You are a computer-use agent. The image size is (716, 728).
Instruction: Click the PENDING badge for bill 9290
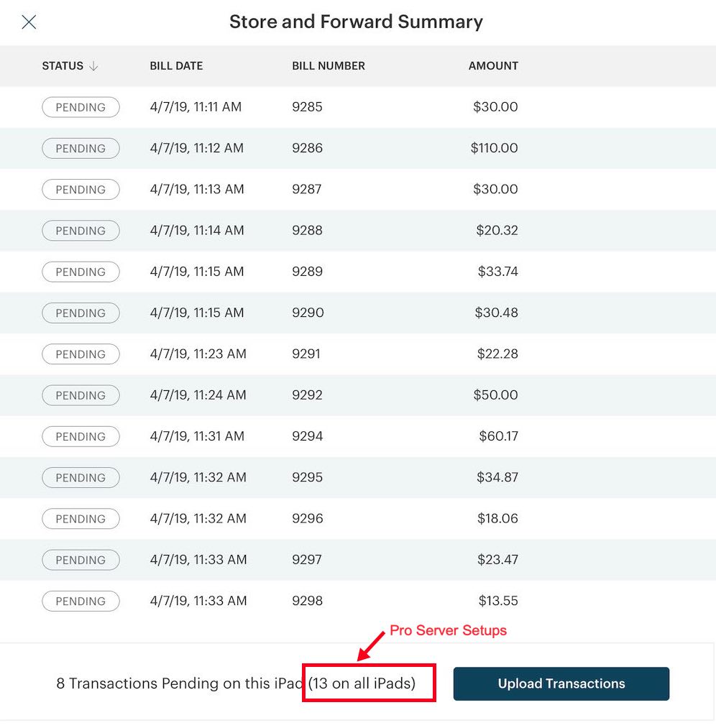pyautogui.click(x=81, y=313)
